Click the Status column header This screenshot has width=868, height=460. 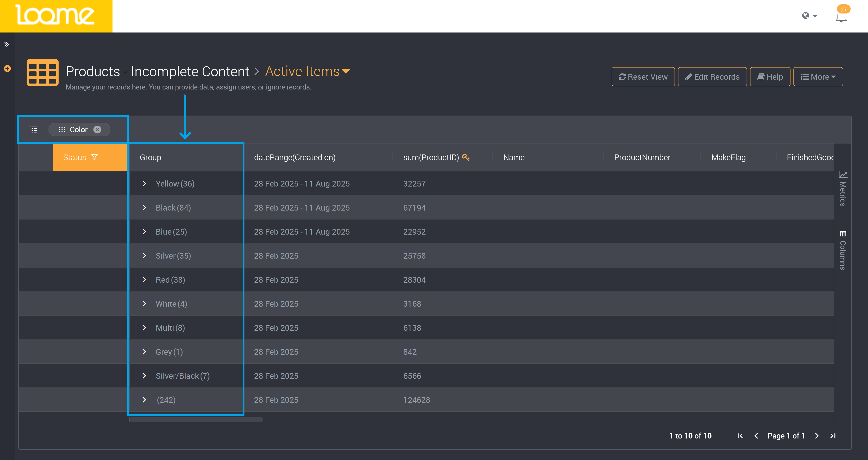point(90,157)
